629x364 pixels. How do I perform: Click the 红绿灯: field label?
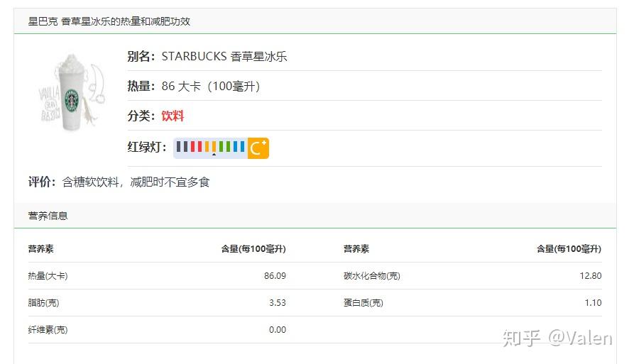click(x=147, y=147)
